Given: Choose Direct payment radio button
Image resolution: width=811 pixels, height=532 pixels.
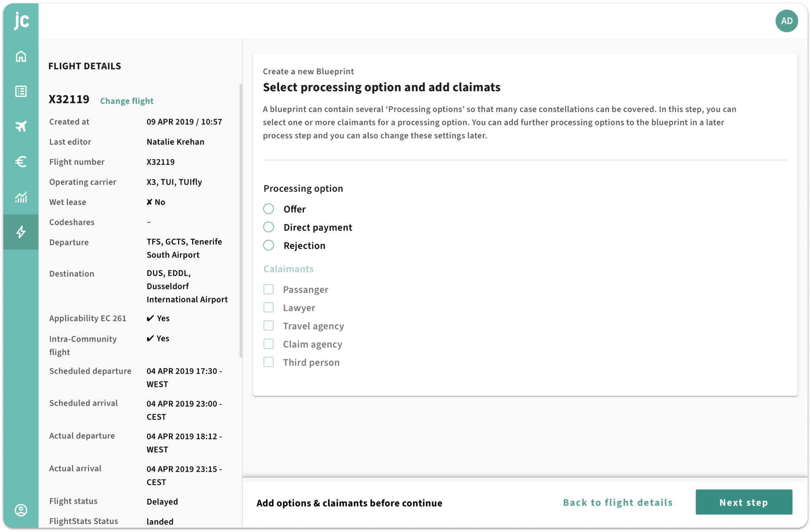Looking at the screenshot, I should [x=269, y=227].
